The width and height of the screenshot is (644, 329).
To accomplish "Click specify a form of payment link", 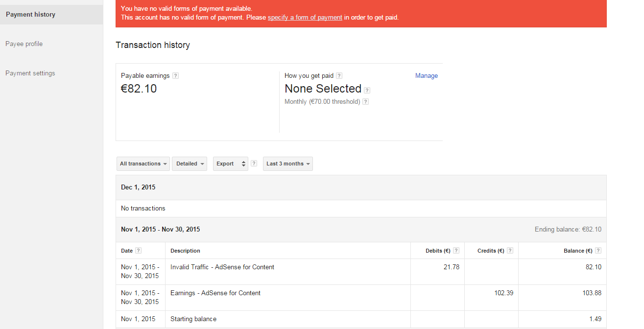I will point(305,18).
